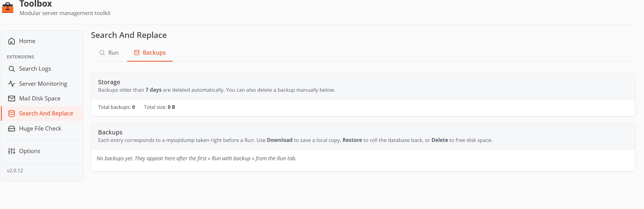644x209 pixels.
Task: Open the Options page
Action: point(42,151)
